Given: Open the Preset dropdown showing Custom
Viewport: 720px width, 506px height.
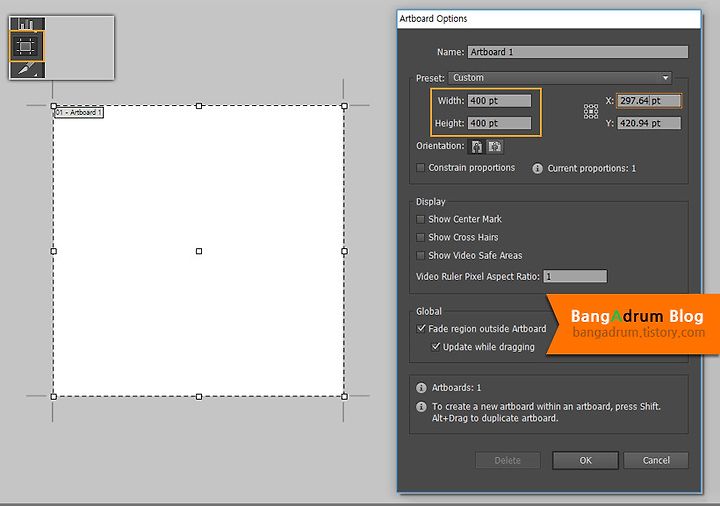Looking at the screenshot, I should pos(560,78).
